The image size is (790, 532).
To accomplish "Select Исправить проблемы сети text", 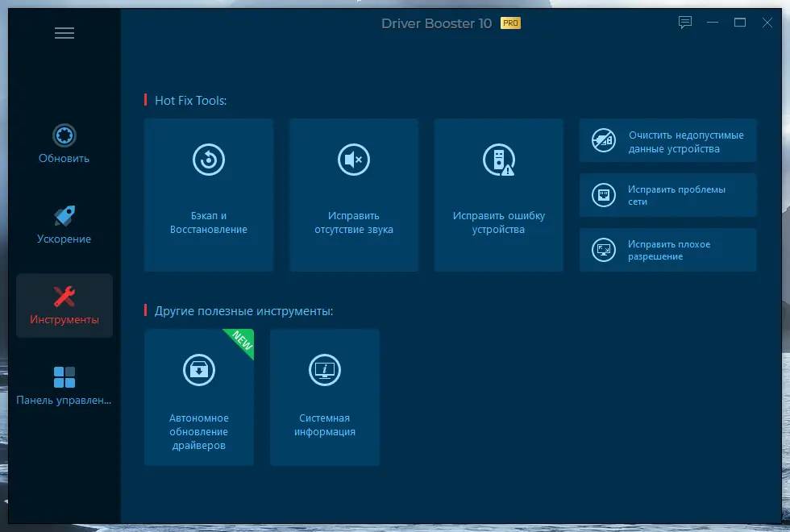I will pyautogui.click(x=676, y=195).
